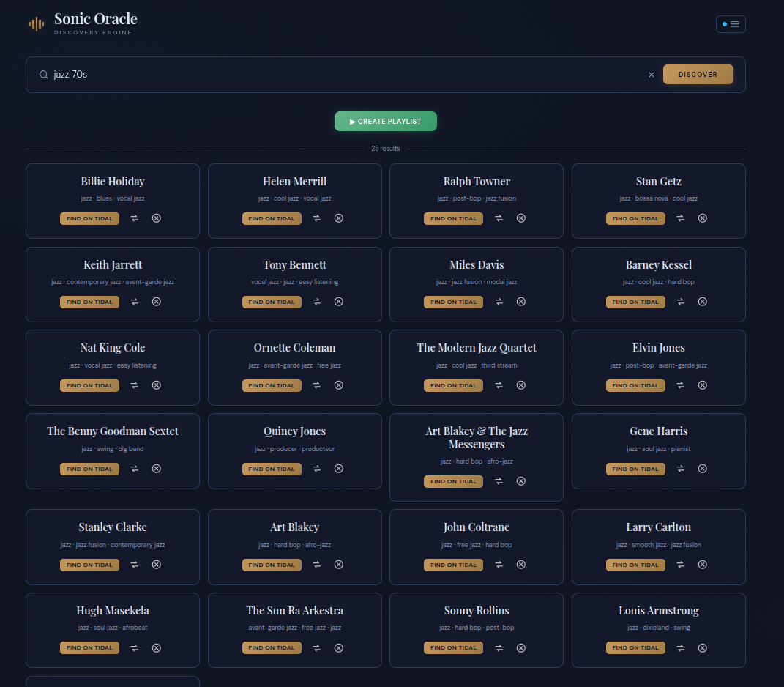Remove Nat King Cole card
This screenshot has width=784, height=687.
pos(157,385)
